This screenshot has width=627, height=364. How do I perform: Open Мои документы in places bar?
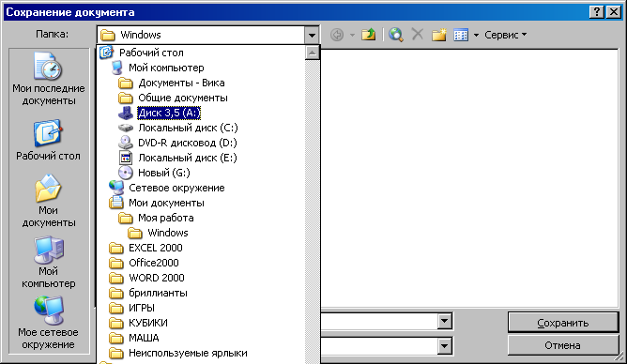click(x=48, y=201)
